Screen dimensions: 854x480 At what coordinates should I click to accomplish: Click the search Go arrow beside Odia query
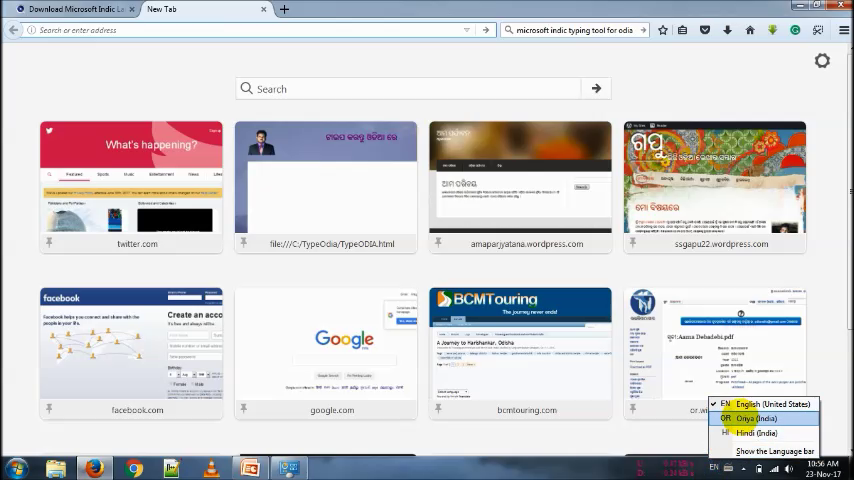tap(643, 30)
